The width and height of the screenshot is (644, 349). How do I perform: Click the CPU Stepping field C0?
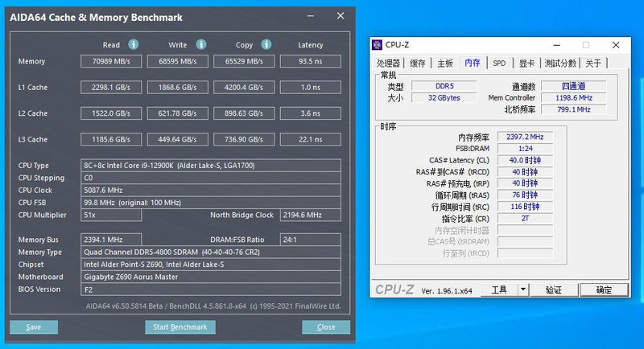click(211, 178)
